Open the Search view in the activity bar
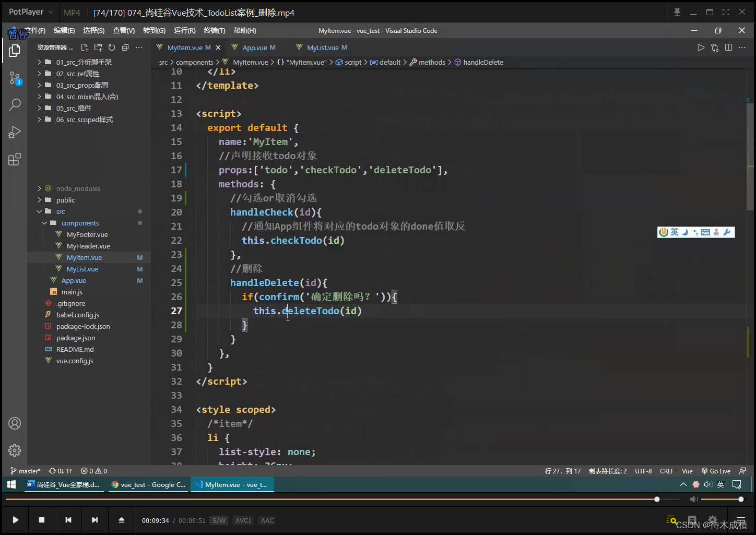Image resolution: width=756 pixels, height=535 pixels. point(15,105)
